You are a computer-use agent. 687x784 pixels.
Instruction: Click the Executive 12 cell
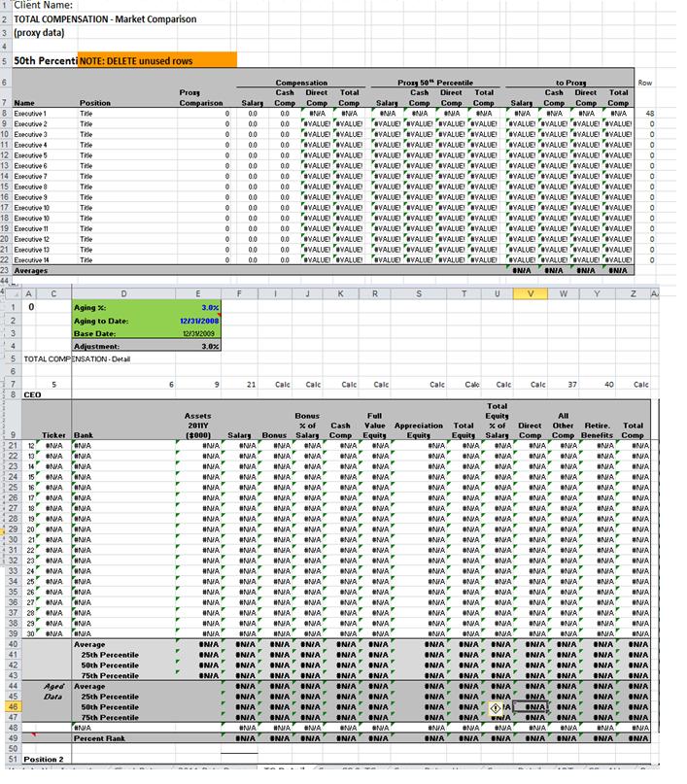pyautogui.click(x=31, y=240)
